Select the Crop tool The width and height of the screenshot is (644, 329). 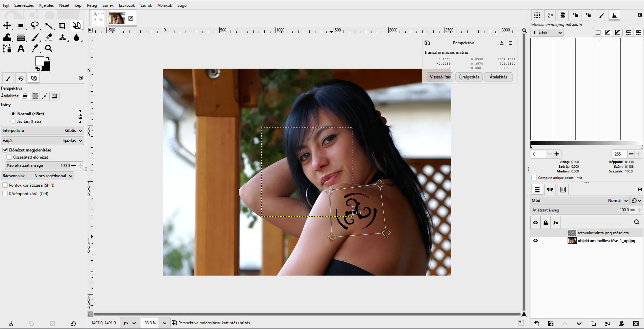(63, 26)
